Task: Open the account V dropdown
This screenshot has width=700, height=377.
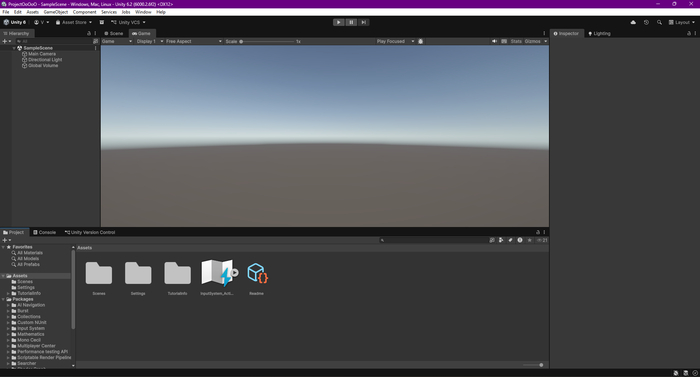Action: pyautogui.click(x=42, y=22)
